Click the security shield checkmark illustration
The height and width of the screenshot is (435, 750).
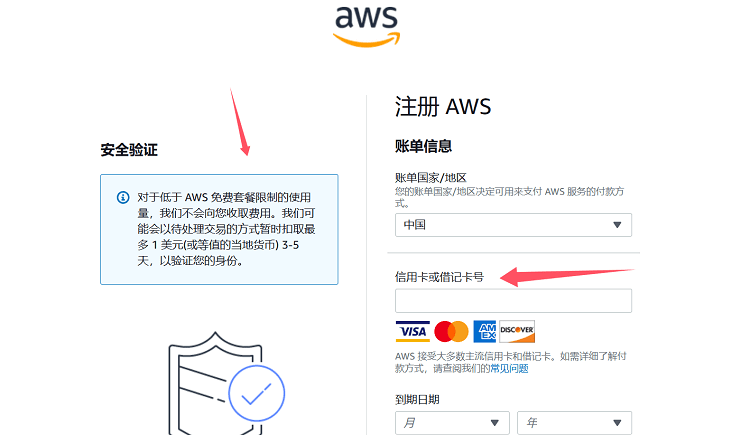tap(226, 383)
